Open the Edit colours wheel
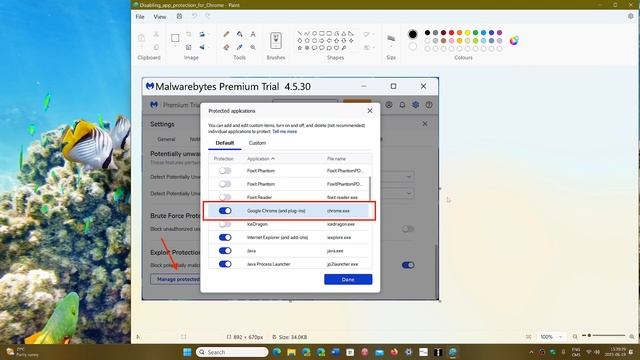The width and height of the screenshot is (640, 360). point(514,40)
